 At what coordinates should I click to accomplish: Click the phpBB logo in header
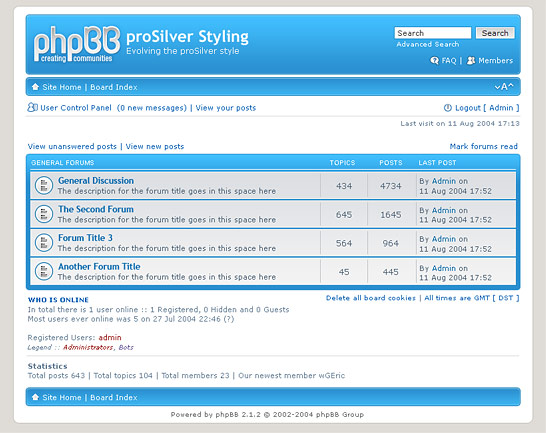point(77,44)
